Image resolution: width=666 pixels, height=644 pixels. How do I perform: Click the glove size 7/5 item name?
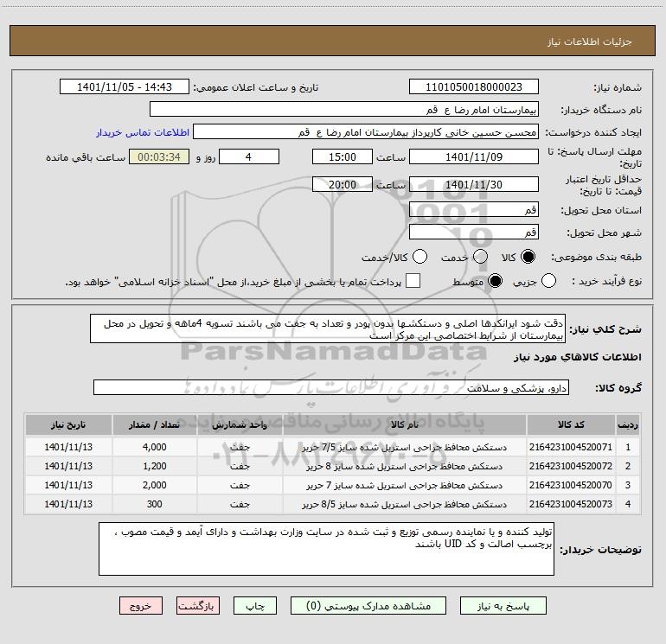pyautogui.click(x=405, y=448)
